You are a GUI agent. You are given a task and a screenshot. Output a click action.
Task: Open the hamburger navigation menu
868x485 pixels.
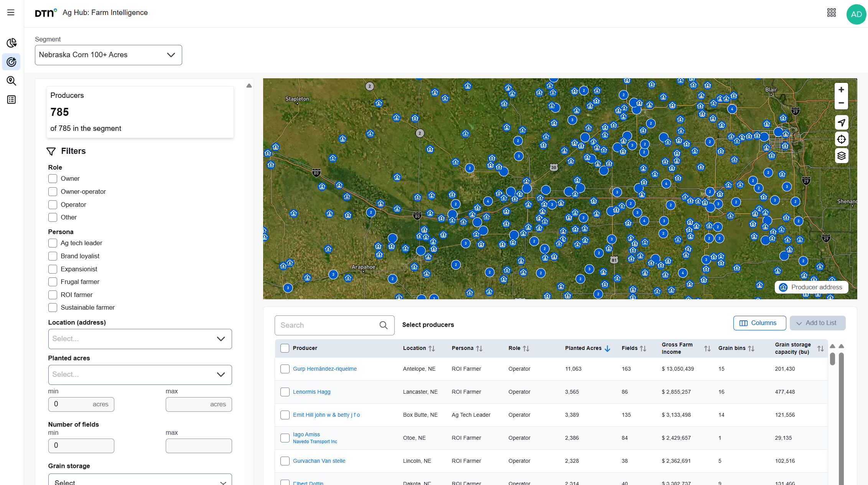11,13
